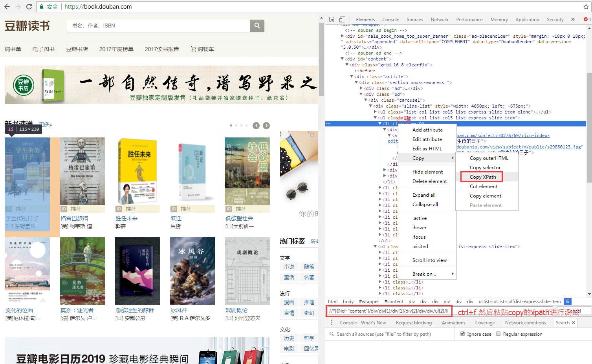Expand the slide-item clone ul node
This screenshot has height=364, width=592.
pos(375,112)
